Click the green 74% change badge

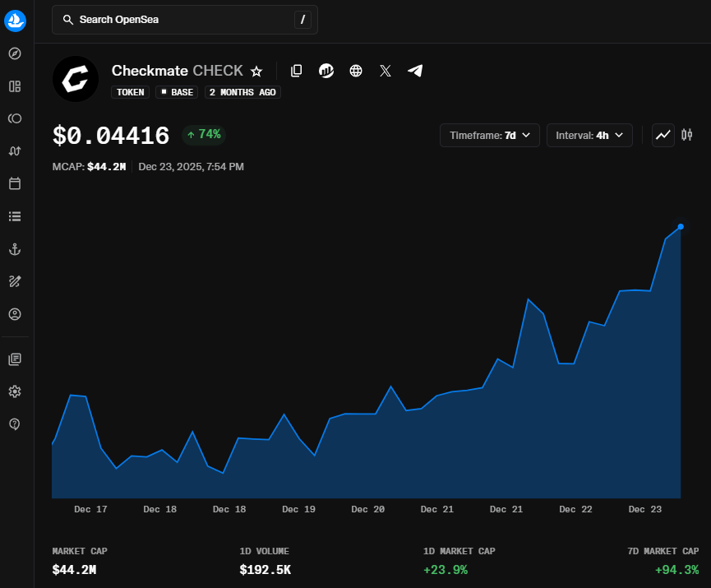click(x=204, y=135)
